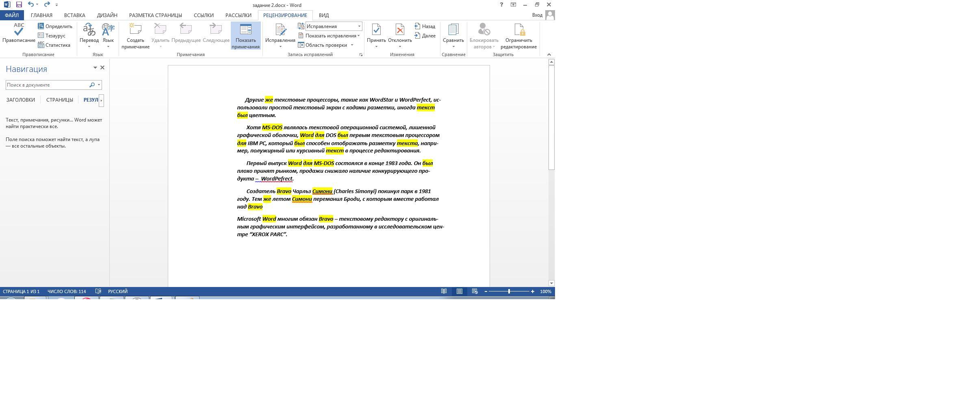Click the Вход sign-in link
Image resolution: width=980 pixels, height=413 pixels.
(537, 15)
